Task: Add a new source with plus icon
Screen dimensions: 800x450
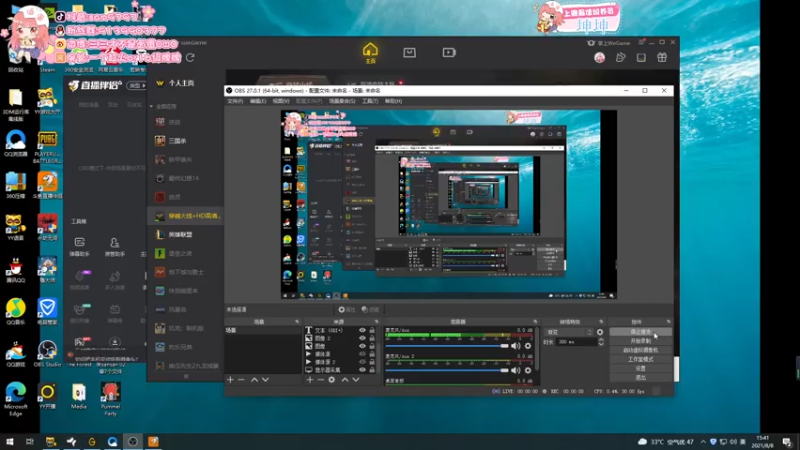Action: tap(310, 380)
